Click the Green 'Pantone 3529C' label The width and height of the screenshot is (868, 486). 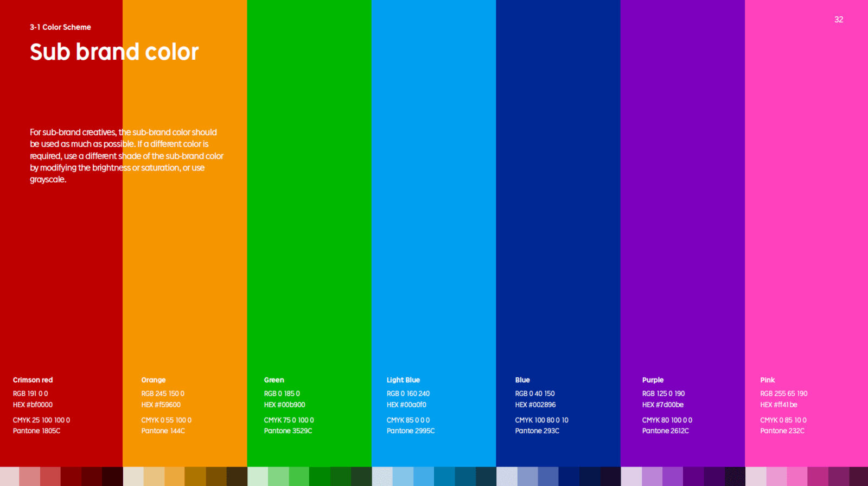click(x=288, y=431)
